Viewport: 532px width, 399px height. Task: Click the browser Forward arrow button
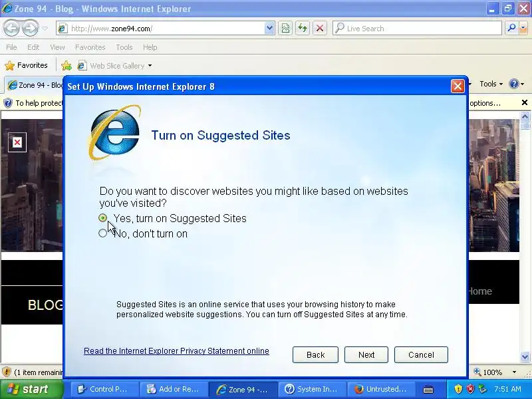click(x=31, y=29)
